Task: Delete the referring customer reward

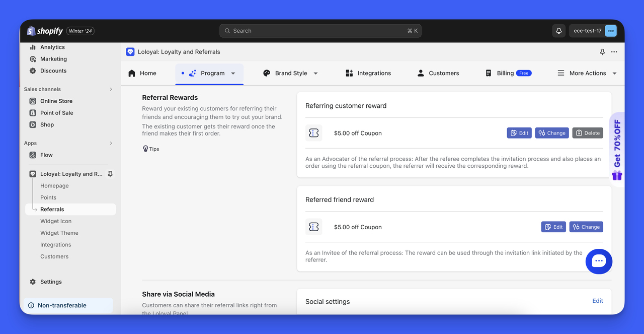Action: (x=588, y=133)
